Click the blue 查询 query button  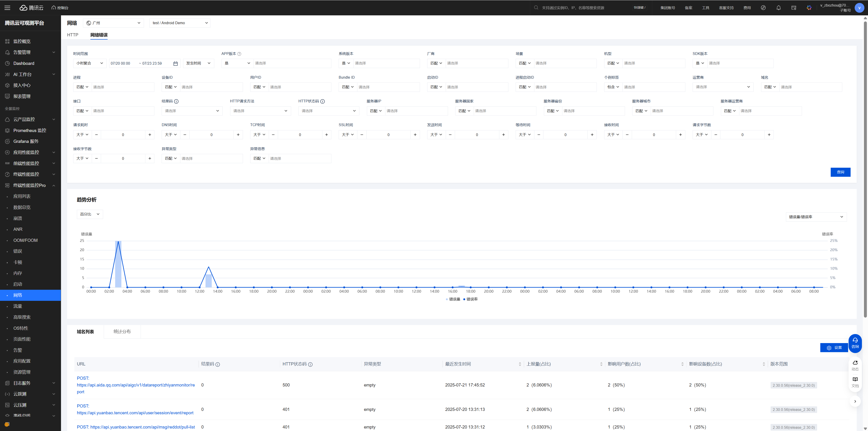(840, 172)
